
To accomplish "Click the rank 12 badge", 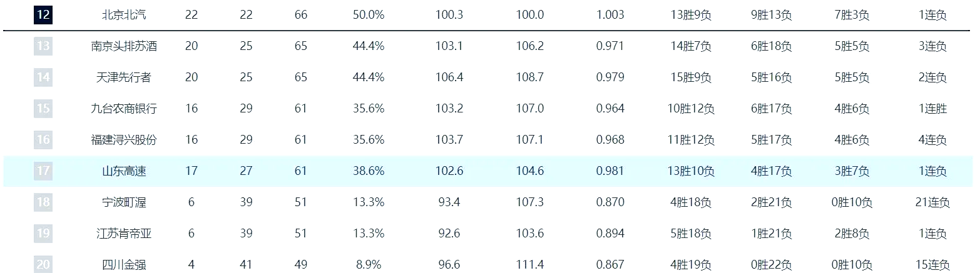I will click(43, 15).
